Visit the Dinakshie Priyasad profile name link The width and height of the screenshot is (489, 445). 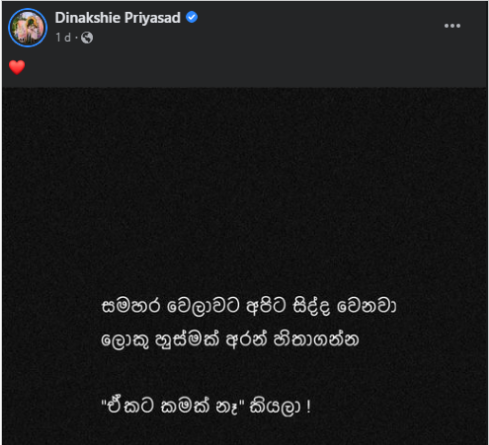click(x=117, y=18)
